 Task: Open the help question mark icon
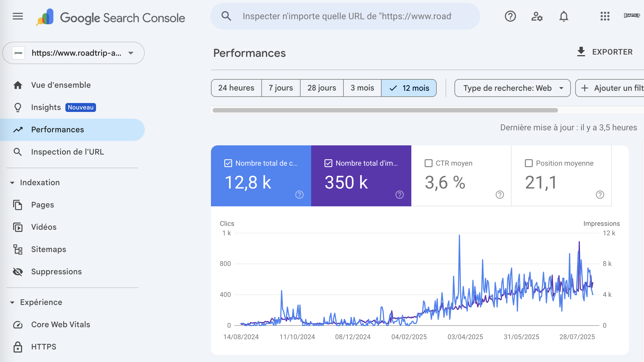pos(510,16)
